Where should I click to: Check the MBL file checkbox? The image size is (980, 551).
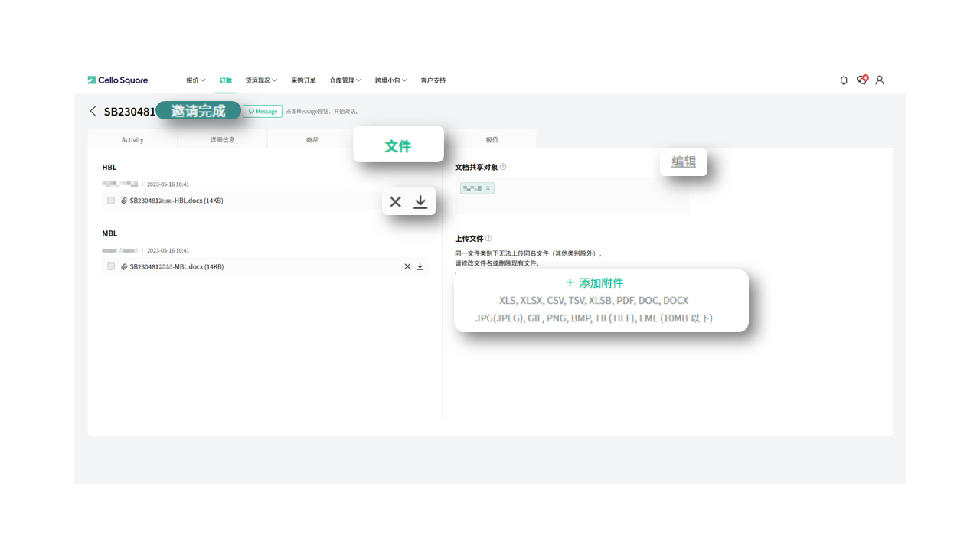click(x=111, y=266)
